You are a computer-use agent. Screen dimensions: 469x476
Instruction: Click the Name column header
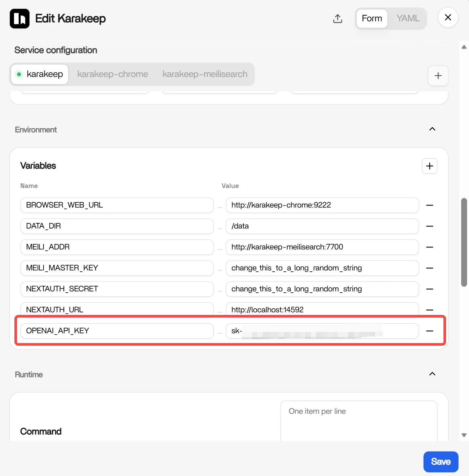coord(29,186)
